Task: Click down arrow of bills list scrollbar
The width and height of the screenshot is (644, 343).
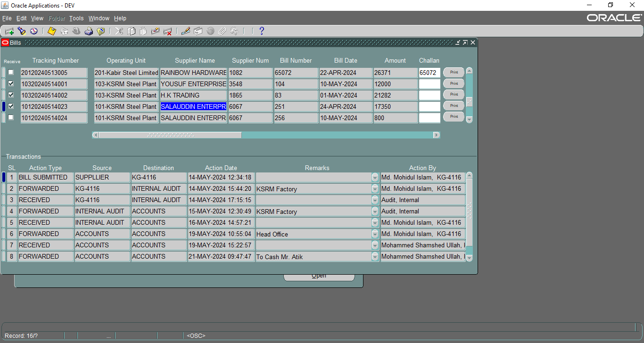Action: point(469,120)
